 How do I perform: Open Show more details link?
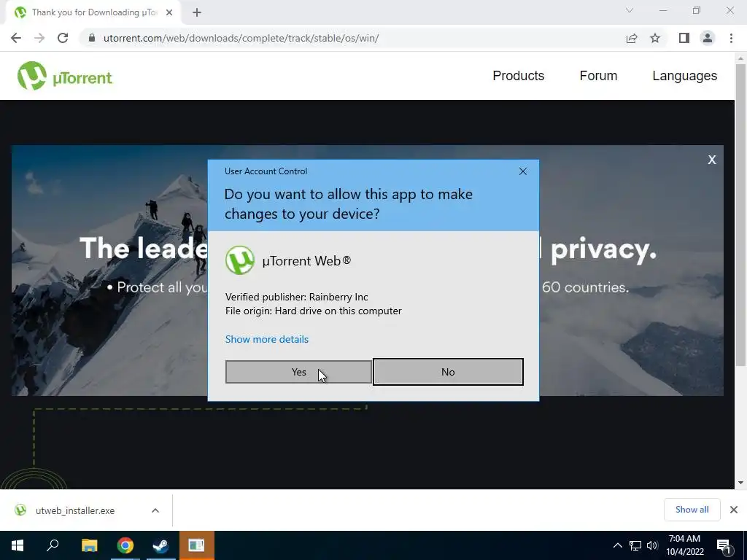(267, 339)
